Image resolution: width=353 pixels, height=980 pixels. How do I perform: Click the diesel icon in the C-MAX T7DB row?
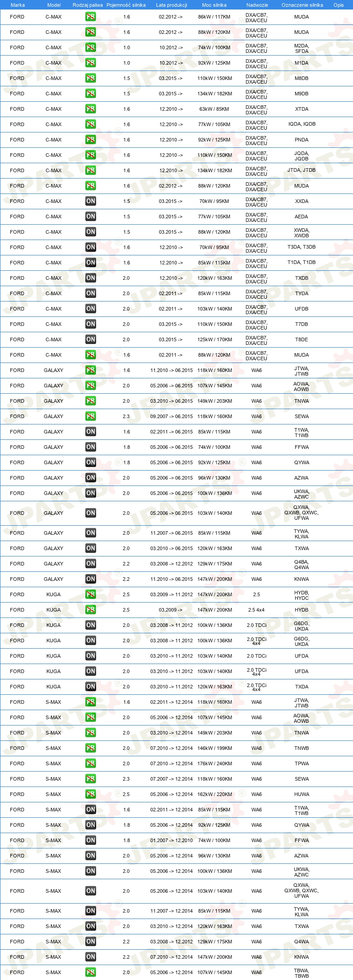coord(91,324)
